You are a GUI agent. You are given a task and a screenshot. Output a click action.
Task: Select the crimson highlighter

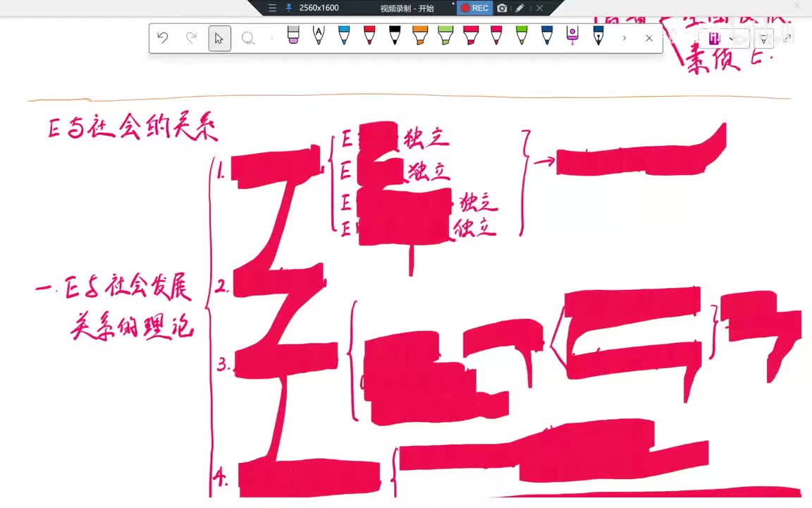(471, 35)
